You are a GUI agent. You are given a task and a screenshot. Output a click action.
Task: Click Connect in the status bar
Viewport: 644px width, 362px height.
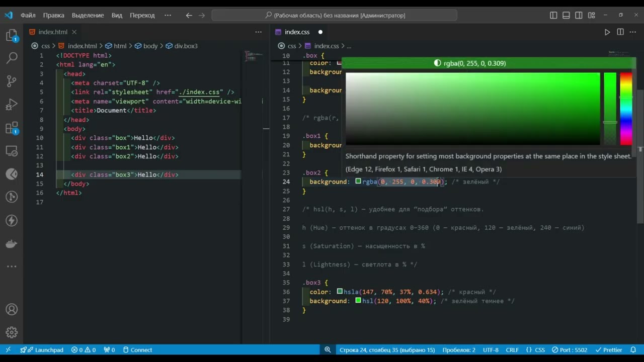click(137, 350)
